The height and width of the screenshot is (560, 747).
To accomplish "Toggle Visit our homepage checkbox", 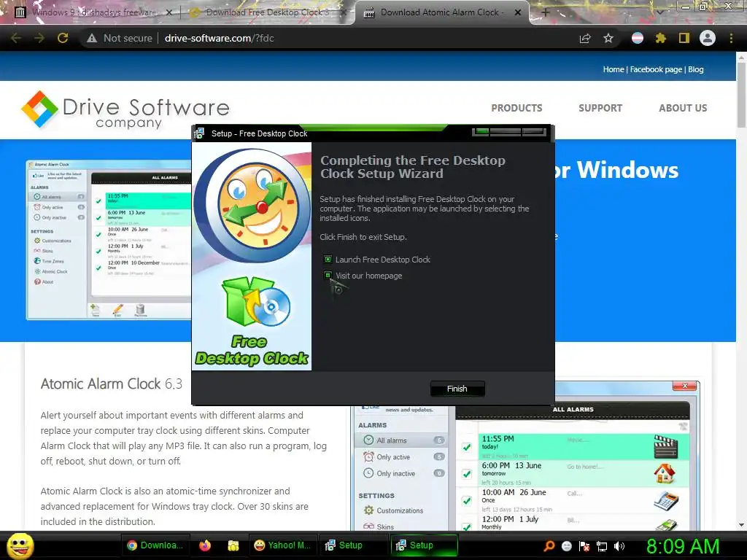I will point(328,275).
